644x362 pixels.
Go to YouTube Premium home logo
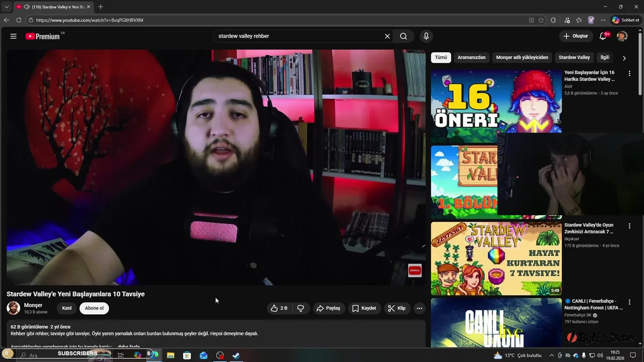45,36
